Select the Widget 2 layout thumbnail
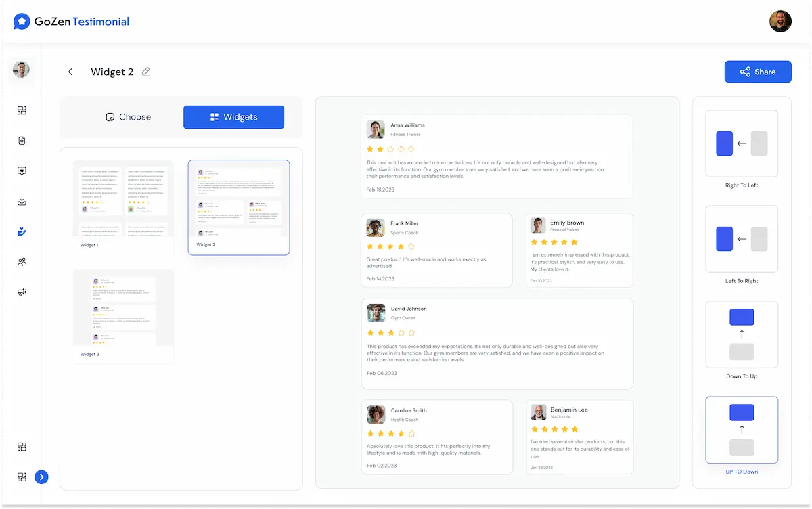The image size is (812, 509). tap(239, 207)
